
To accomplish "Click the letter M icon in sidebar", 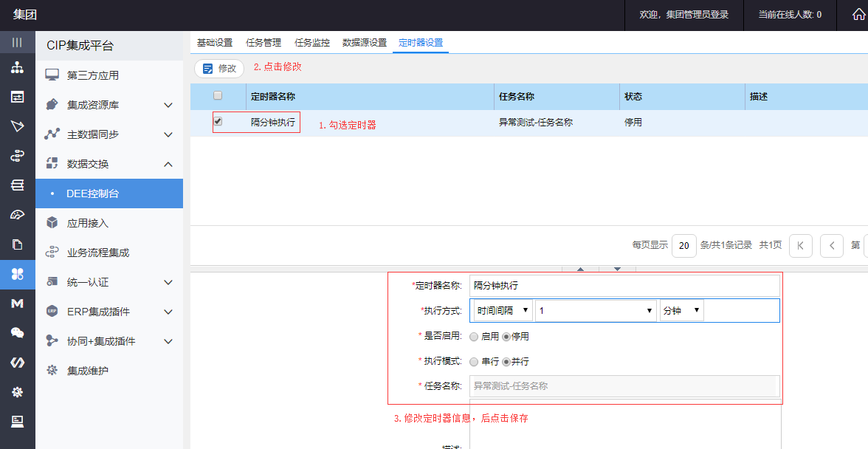I will 17,304.
